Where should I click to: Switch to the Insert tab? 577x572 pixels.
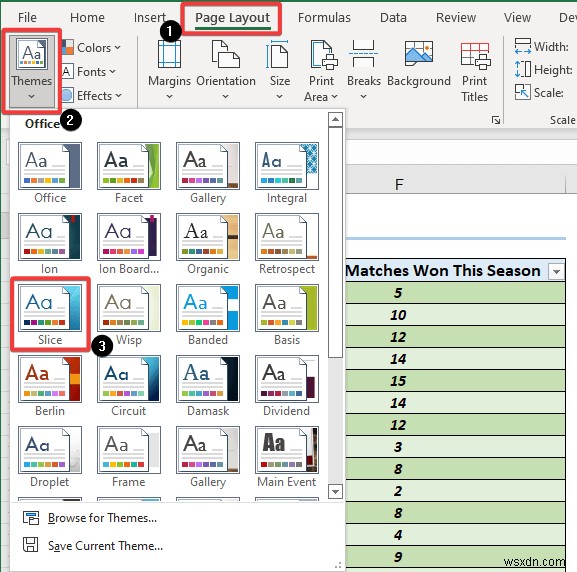pos(149,17)
